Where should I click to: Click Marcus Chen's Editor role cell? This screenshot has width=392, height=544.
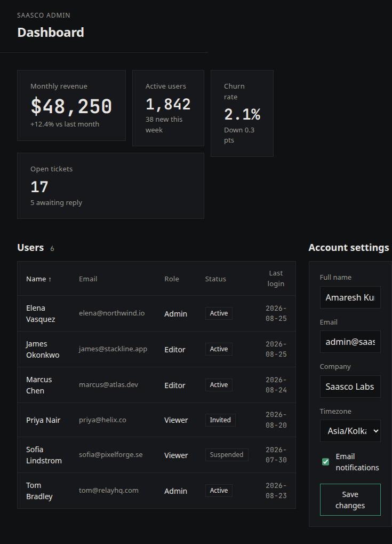(x=175, y=385)
